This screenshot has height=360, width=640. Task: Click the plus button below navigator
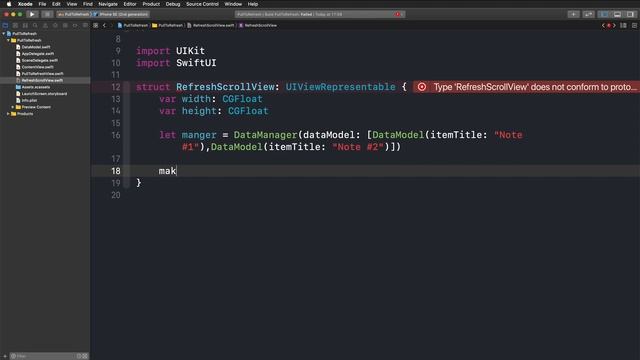[5, 356]
